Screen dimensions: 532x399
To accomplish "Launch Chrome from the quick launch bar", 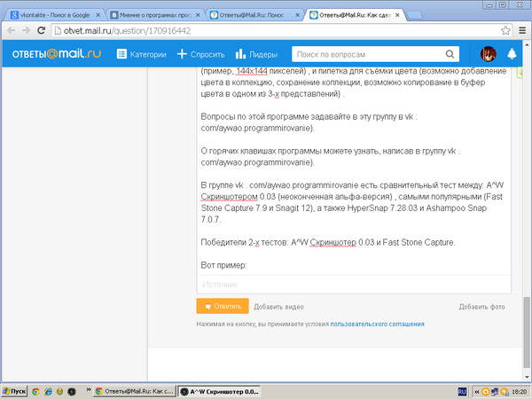I will pyautogui.click(x=35, y=392).
